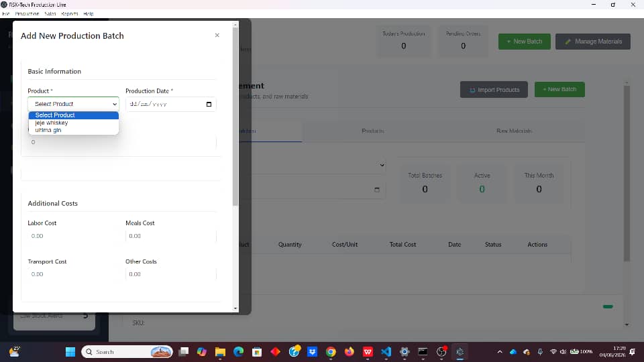Choose ultima gin from product list
The image size is (644, 362).
pos(74,130)
